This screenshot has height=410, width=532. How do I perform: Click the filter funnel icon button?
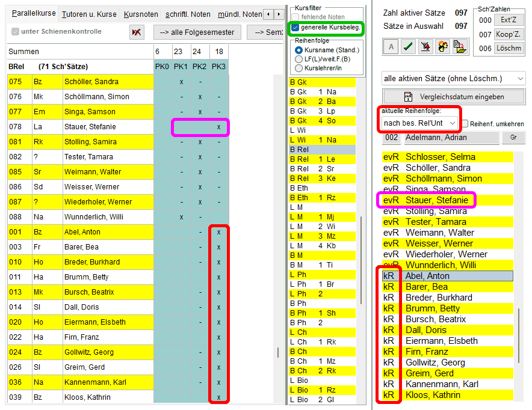[x=425, y=47]
